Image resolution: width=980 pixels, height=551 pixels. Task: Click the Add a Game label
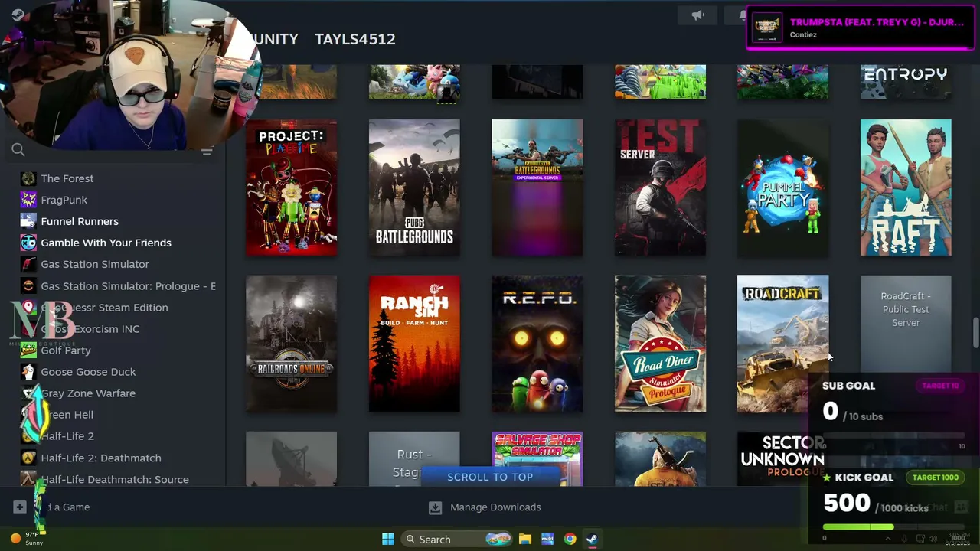pos(67,507)
